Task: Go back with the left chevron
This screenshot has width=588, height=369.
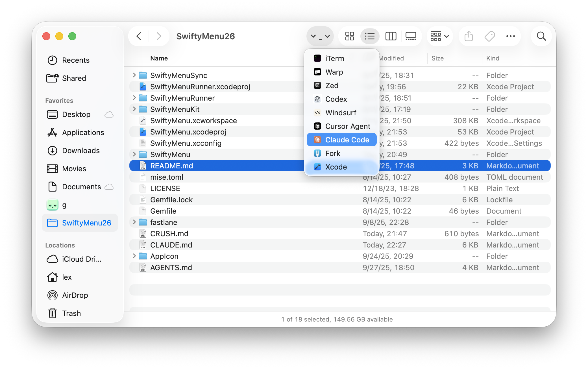Action: [x=139, y=36]
